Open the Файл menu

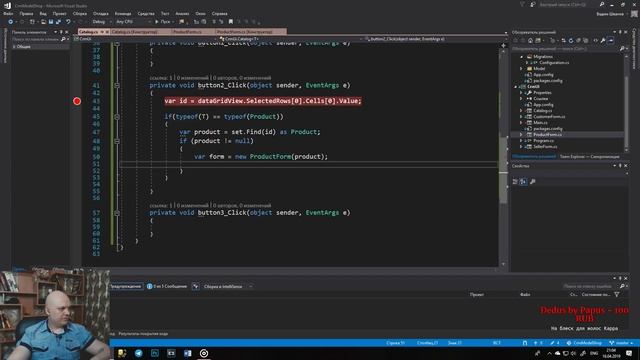coord(8,13)
